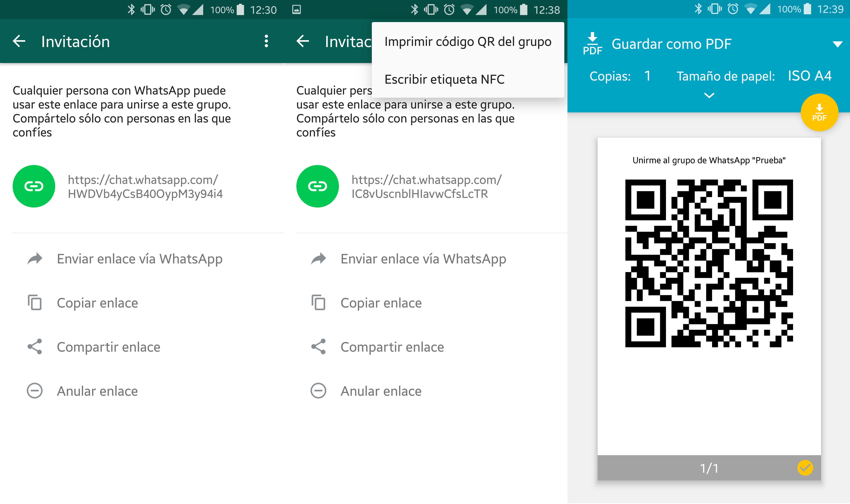Screen dimensions: 850x504
Task: Expand print options chevron below paper size
Action: [709, 95]
